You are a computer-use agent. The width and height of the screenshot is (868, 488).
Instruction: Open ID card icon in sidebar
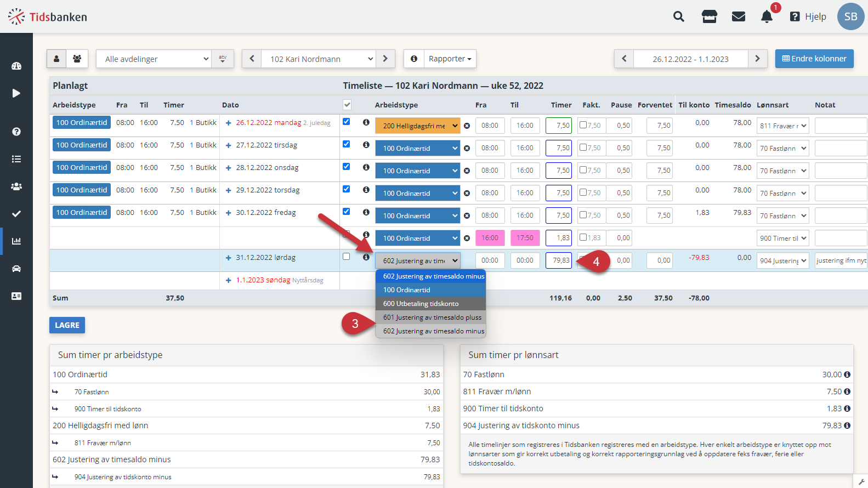click(x=16, y=296)
